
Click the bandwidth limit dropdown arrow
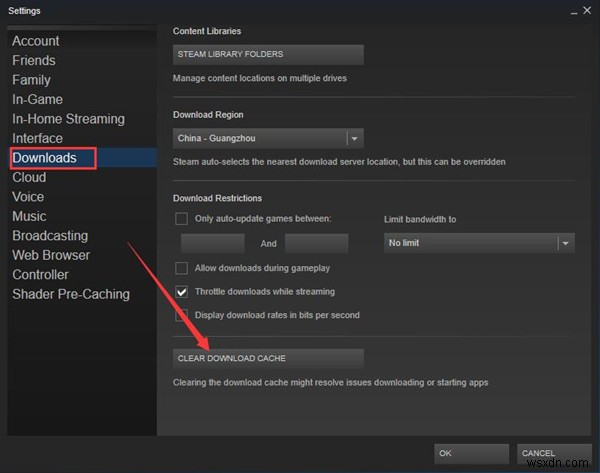(566, 243)
